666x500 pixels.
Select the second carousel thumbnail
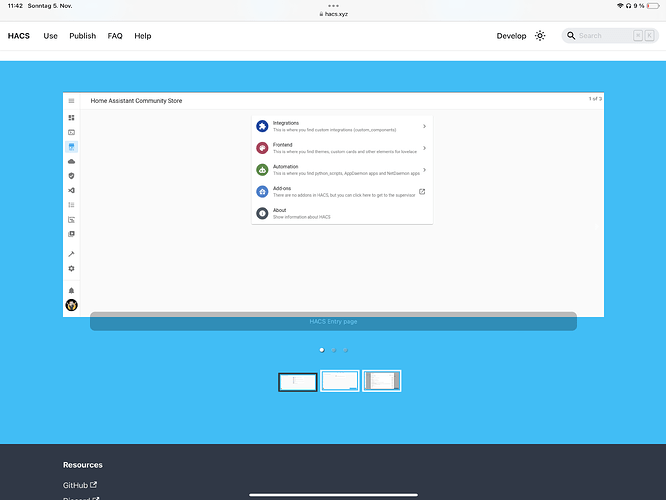coord(340,381)
